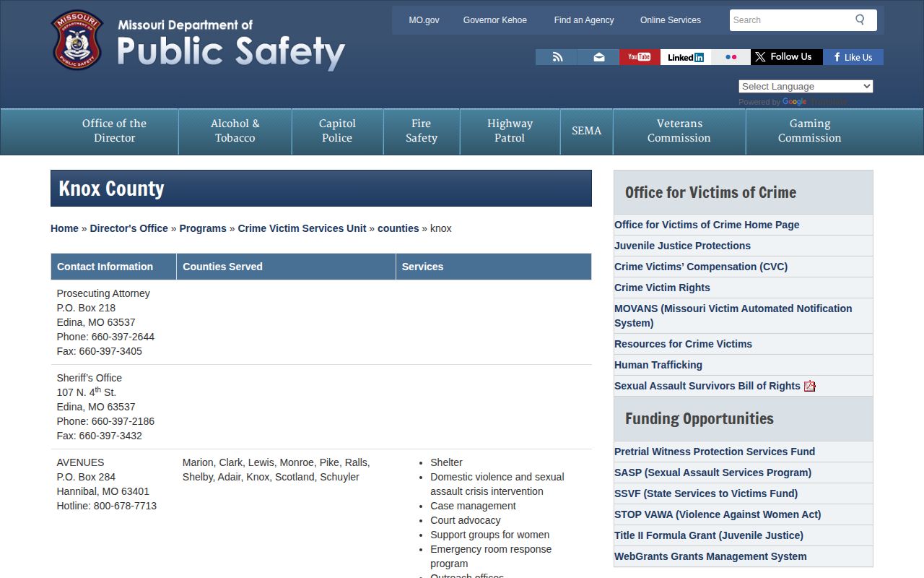924x578 pixels.
Task: Open Pretrial Witness Protection Services Fund link
Action: pyautogui.click(x=715, y=452)
